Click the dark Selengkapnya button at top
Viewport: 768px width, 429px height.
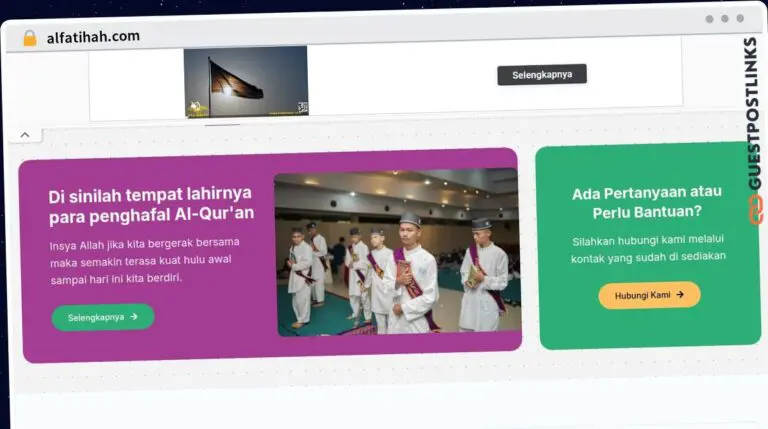click(x=542, y=75)
